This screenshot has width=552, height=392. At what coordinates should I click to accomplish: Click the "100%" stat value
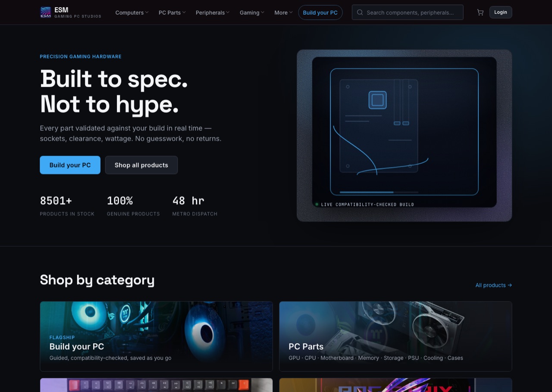pos(120,201)
